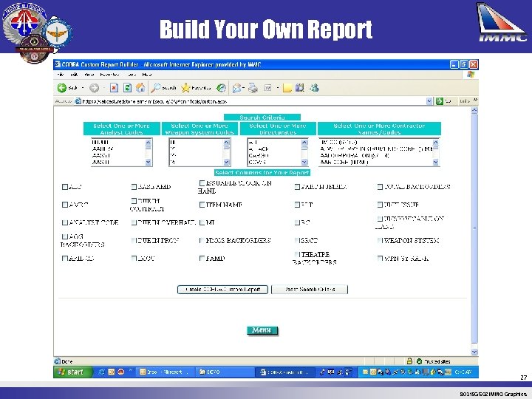Click the padlock security icon in status bar
Viewport: 532px width, 399px height.
click(409, 361)
